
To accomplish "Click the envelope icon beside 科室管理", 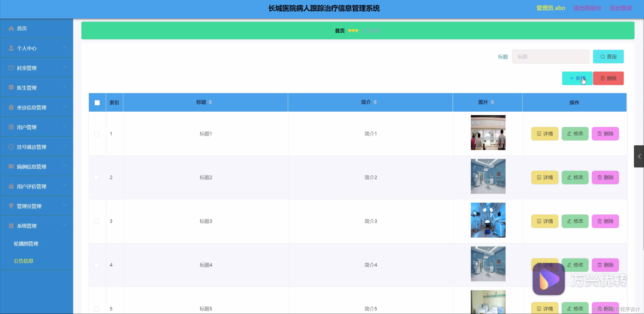I will coord(11,68).
